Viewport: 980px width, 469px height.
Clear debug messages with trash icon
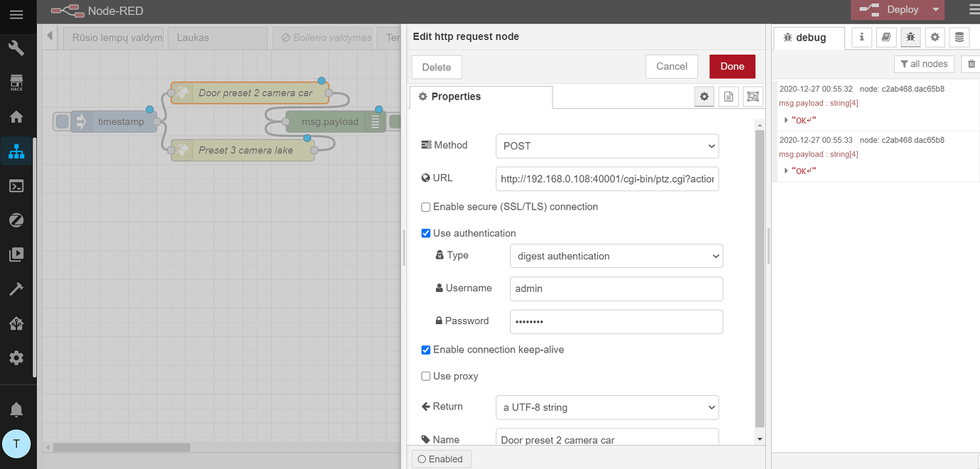pos(971,64)
